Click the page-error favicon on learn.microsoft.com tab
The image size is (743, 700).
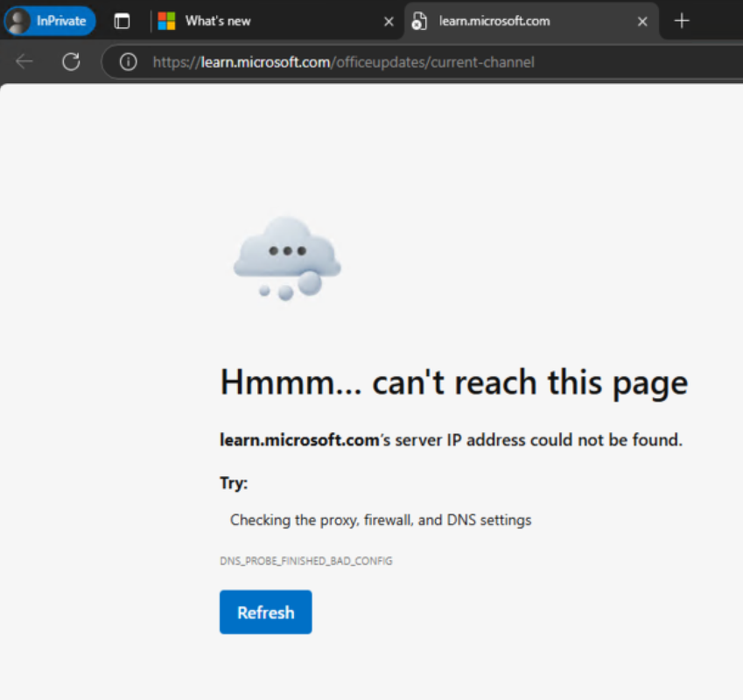pyautogui.click(x=419, y=21)
